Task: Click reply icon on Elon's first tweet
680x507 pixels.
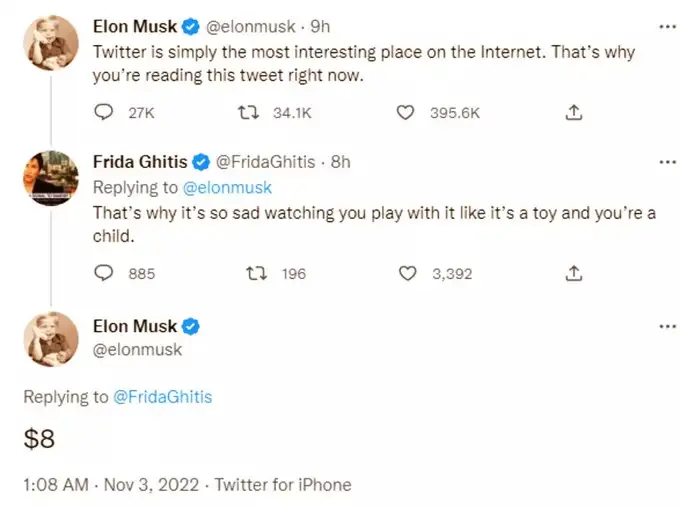Action: [104, 112]
